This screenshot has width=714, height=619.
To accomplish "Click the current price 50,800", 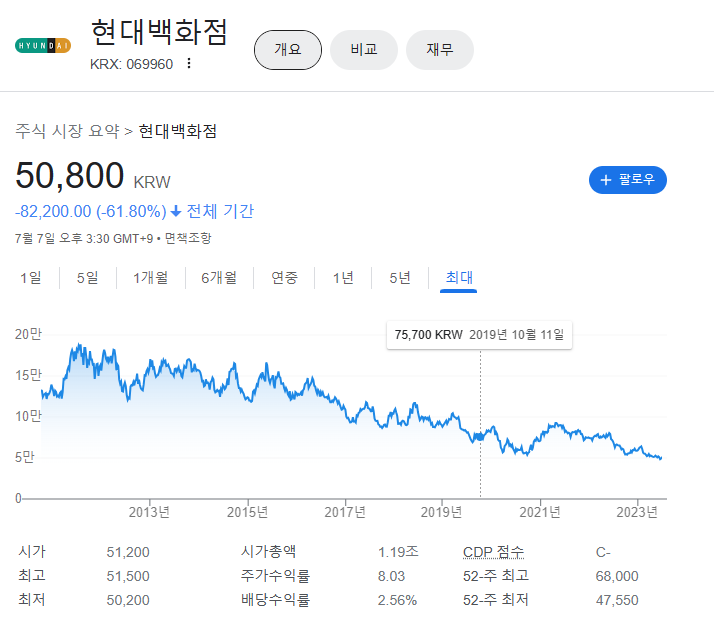I will [69, 175].
